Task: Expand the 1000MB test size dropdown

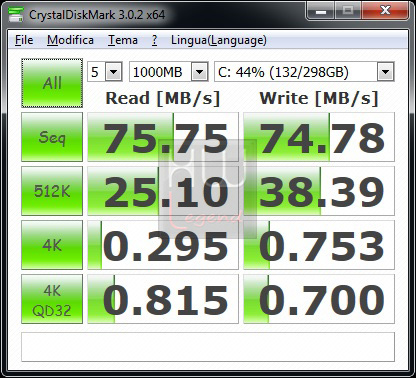Action: 200,72
